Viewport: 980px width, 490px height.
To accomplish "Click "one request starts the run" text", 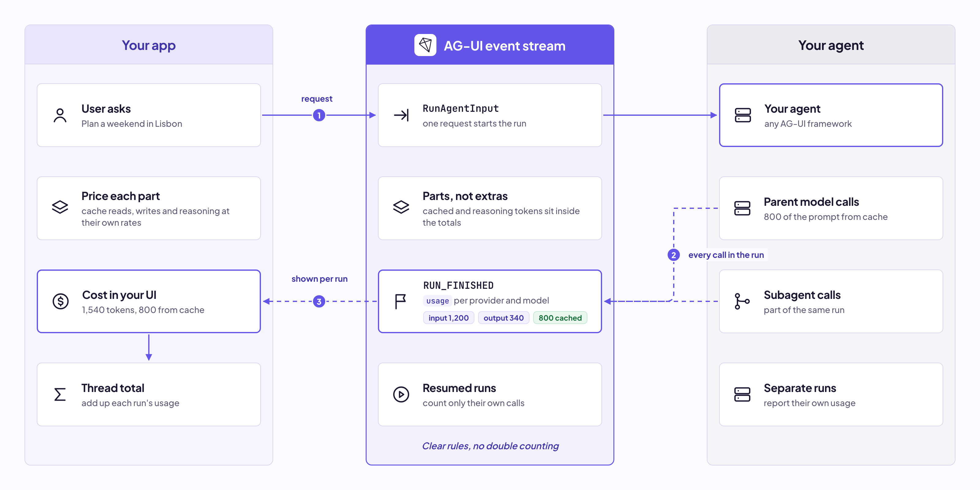I will pos(474,123).
